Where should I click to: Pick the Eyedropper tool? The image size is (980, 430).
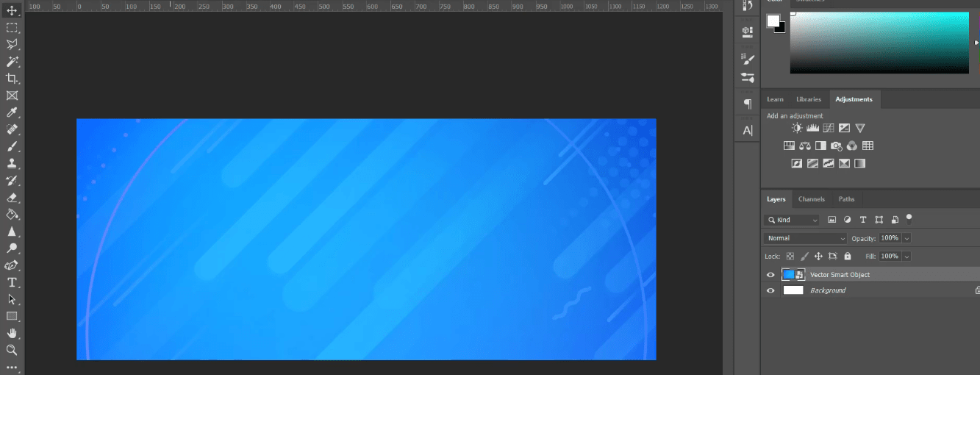coord(12,112)
